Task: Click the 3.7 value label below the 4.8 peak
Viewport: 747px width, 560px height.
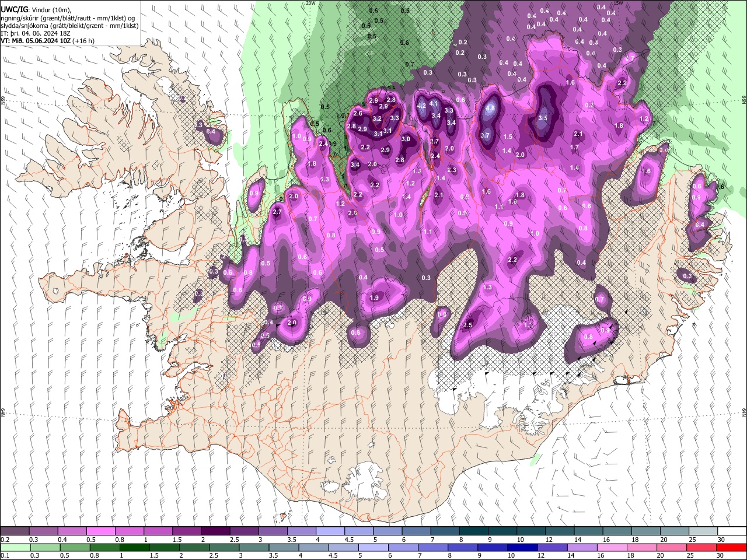Action: coord(485,135)
